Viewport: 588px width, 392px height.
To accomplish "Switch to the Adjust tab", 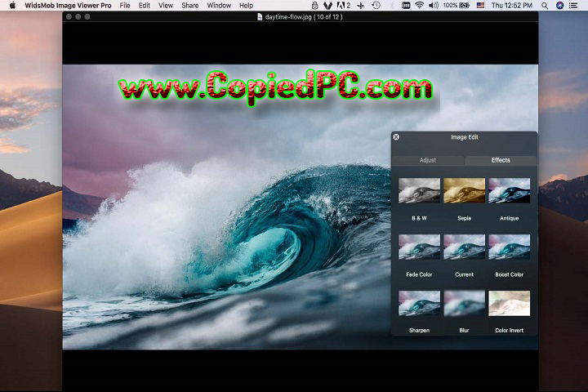I will click(x=428, y=160).
